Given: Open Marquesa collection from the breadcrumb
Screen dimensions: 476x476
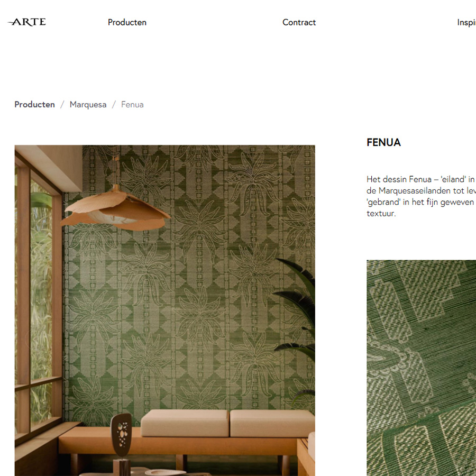Looking at the screenshot, I should point(88,104).
